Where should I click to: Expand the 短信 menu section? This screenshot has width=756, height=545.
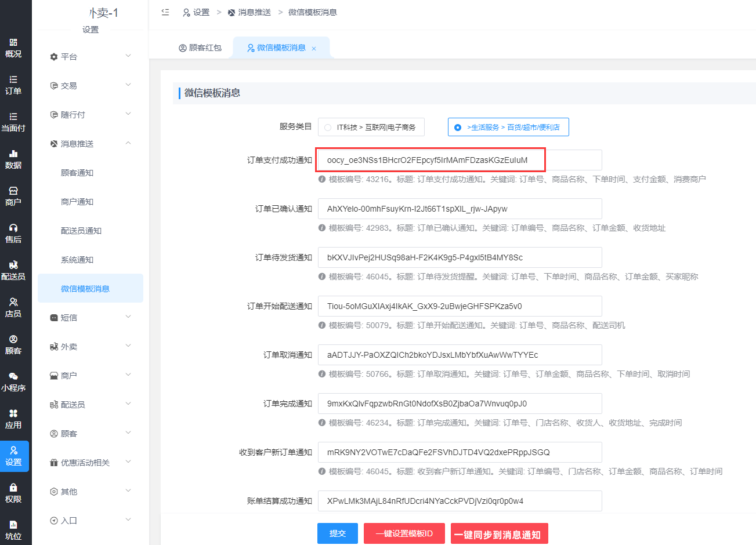click(91, 317)
